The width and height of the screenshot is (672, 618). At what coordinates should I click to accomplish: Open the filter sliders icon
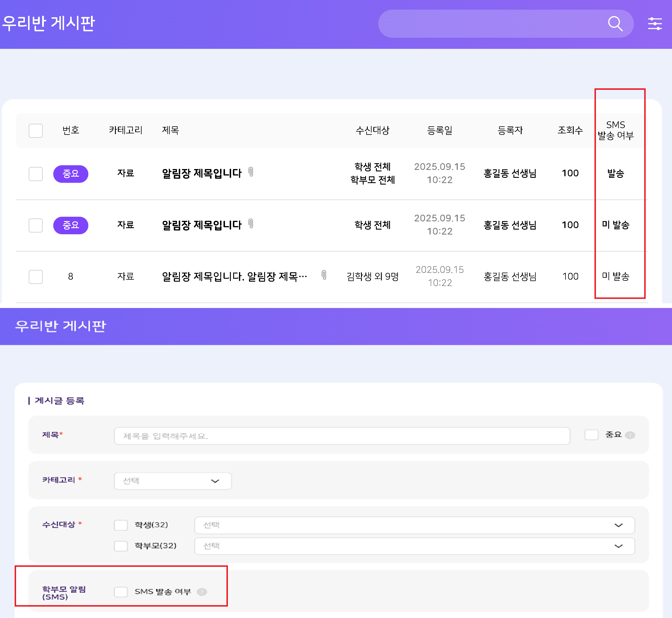click(655, 24)
